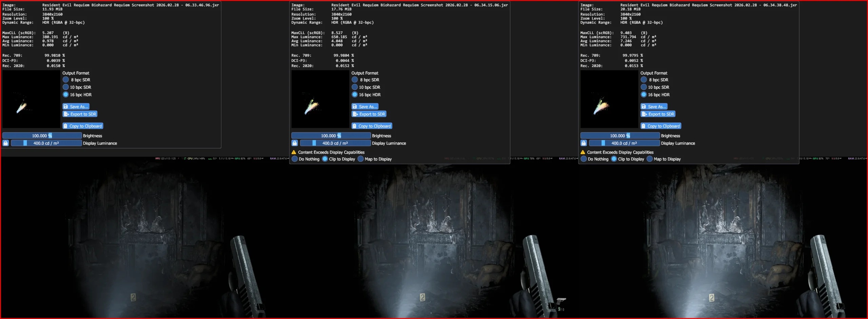Screen dimensions: 868x319
Task: Click the pistol ammo icon in the middle game screenshot
Action: click(x=561, y=301)
